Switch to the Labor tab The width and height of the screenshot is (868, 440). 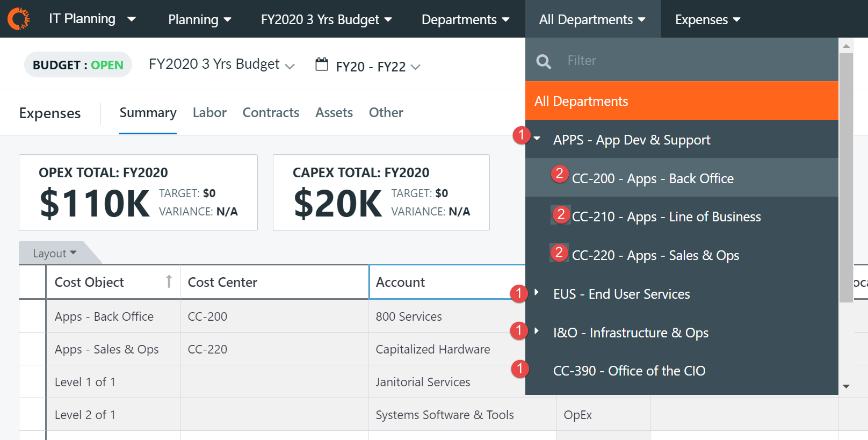[x=209, y=113]
